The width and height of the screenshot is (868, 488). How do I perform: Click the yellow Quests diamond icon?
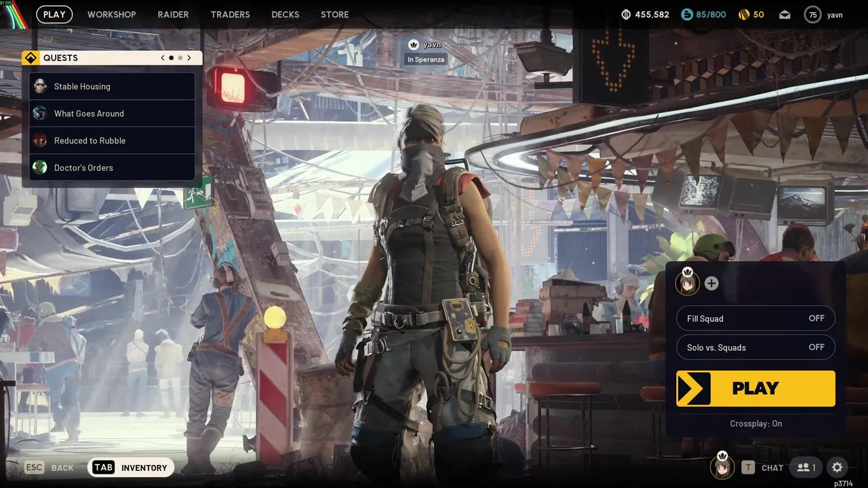click(31, 58)
